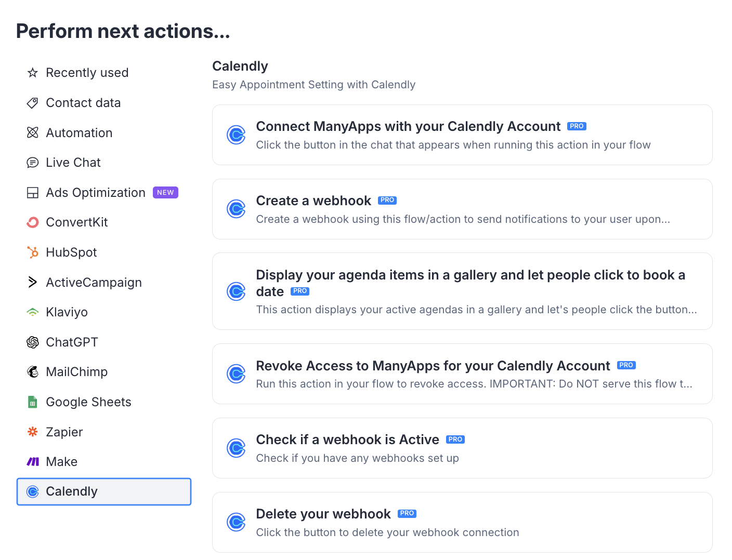732x560 pixels.
Task: Click the Automation atom icon
Action: click(x=32, y=133)
